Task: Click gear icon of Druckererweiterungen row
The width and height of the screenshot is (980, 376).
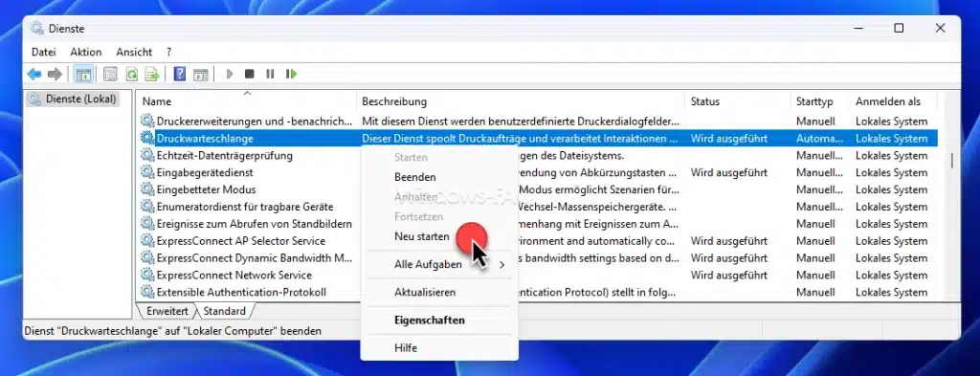Action: (x=147, y=122)
